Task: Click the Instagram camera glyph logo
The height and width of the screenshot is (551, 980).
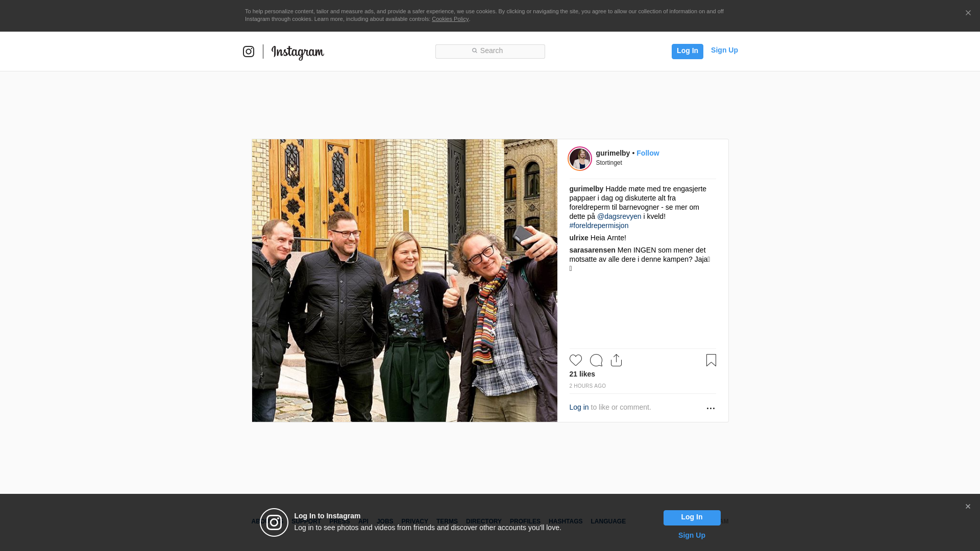Action: 249,52
